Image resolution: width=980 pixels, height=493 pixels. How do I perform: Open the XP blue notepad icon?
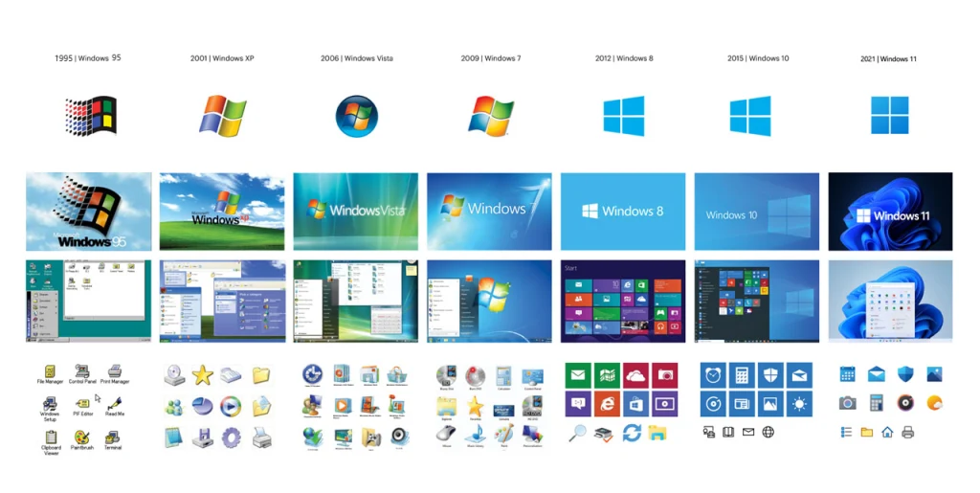point(174,437)
